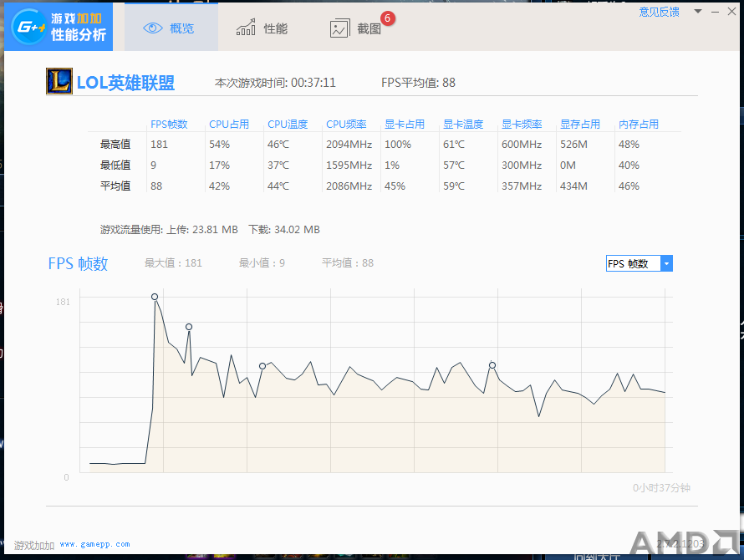Open the 概览 overview tab

[x=171, y=28]
